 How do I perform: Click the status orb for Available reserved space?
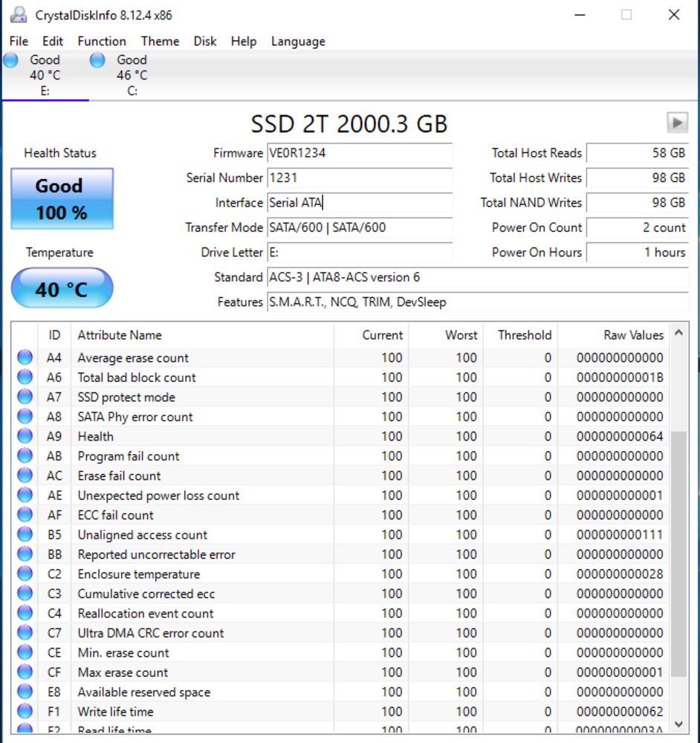[x=25, y=692]
